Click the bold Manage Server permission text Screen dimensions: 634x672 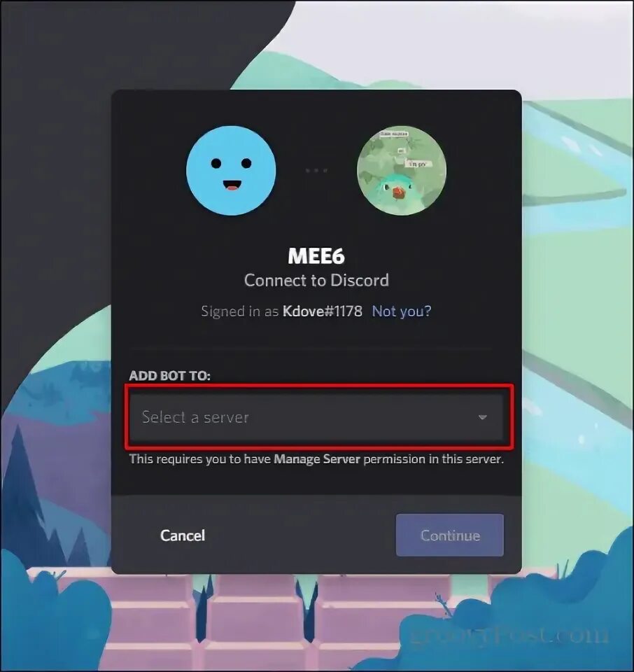tap(317, 459)
